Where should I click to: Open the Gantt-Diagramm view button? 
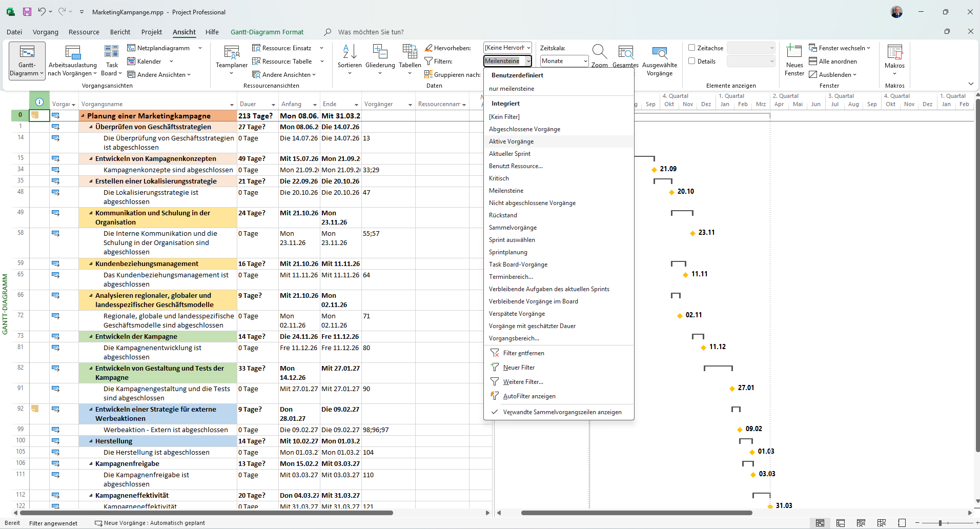[27, 60]
